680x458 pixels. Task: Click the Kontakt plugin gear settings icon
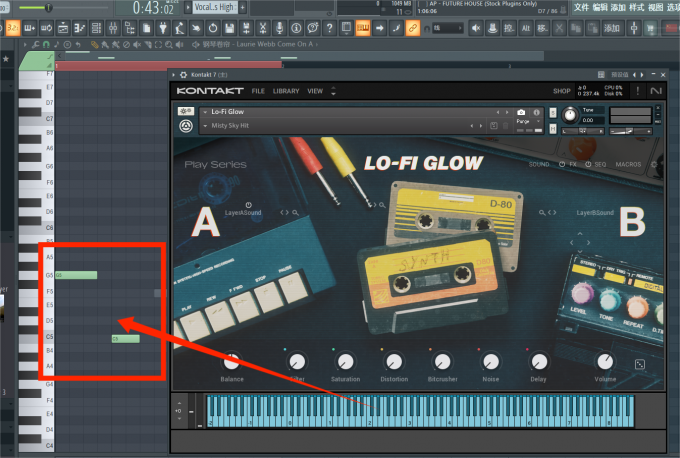[183, 75]
